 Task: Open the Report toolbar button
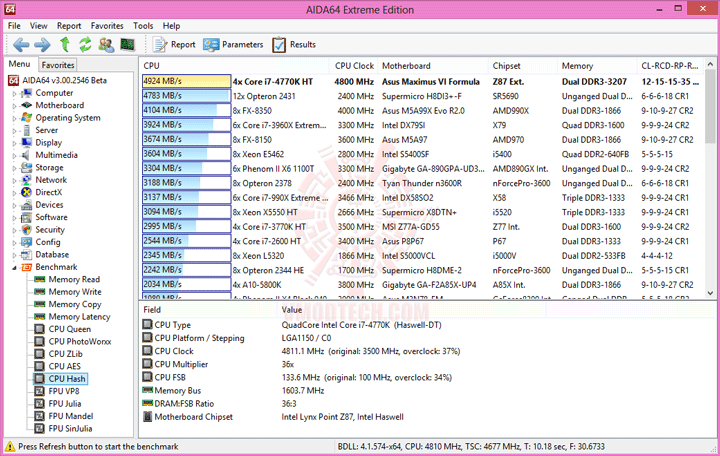click(x=174, y=45)
